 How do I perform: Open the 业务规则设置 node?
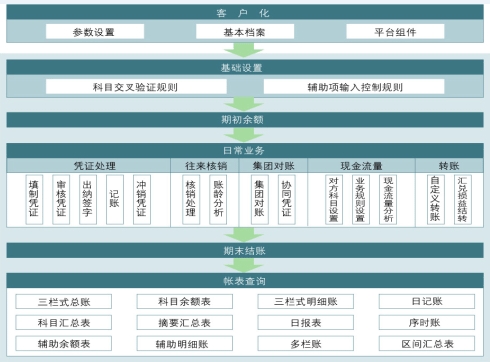361,199
